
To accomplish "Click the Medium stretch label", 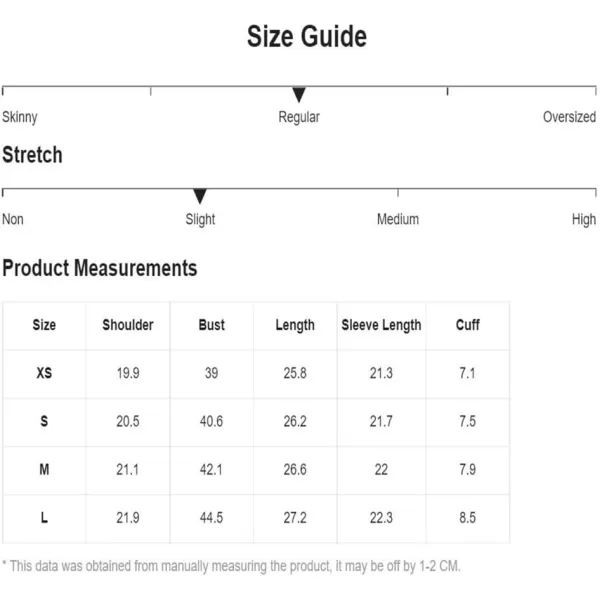I will pyautogui.click(x=398, y=219).
